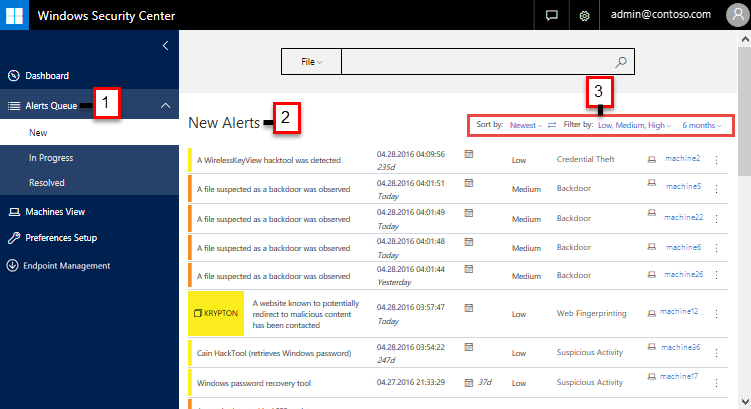Open the settings gear icon

(x=586, y=15)
